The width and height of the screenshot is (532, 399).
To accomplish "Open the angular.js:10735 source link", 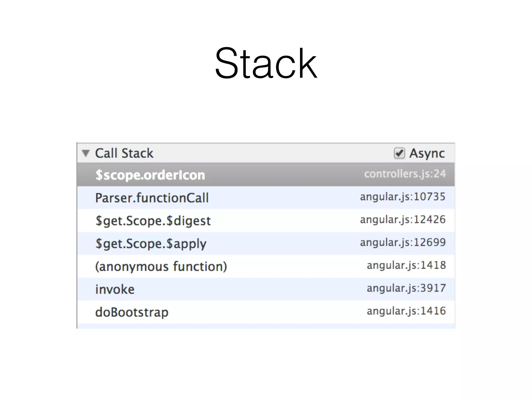I will pyautogui.click(x=403, y=197).
